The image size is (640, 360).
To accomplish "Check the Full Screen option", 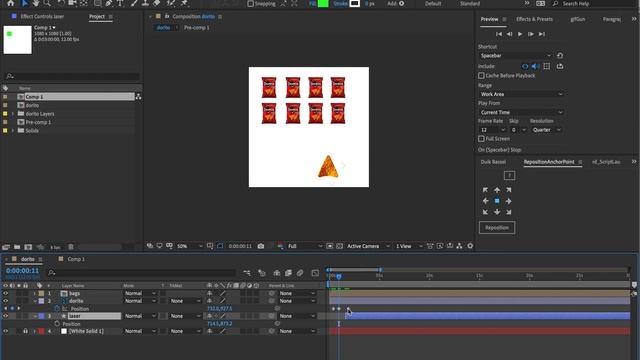I will 481,139.
